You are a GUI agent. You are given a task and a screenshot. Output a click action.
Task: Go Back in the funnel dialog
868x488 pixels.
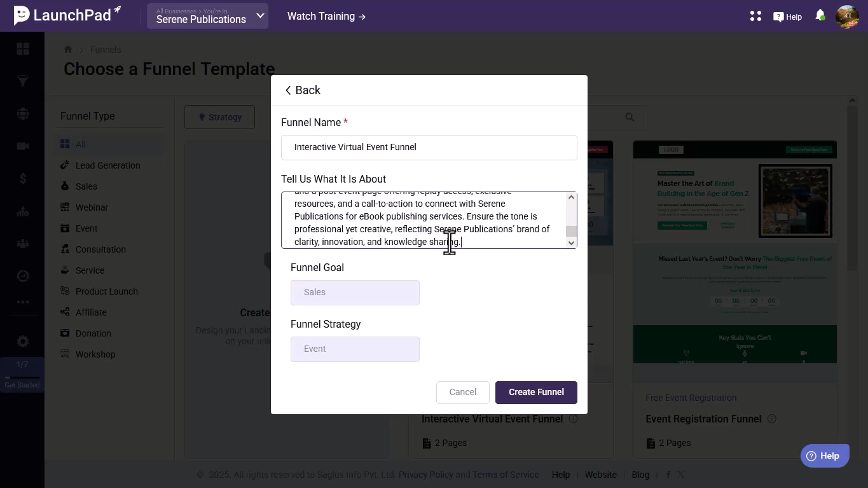[x=303, y=90]
